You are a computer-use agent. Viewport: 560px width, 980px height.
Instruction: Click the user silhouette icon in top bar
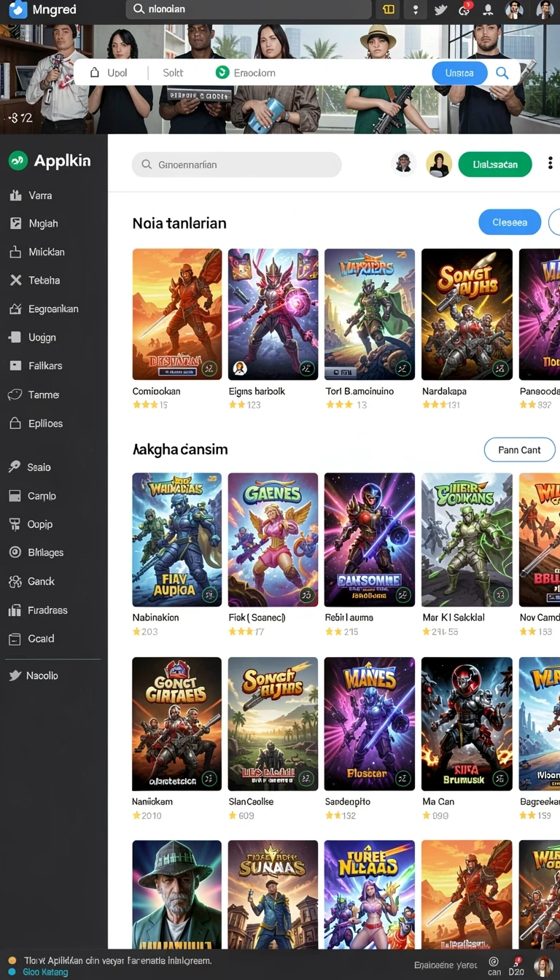tap(489, 9)
